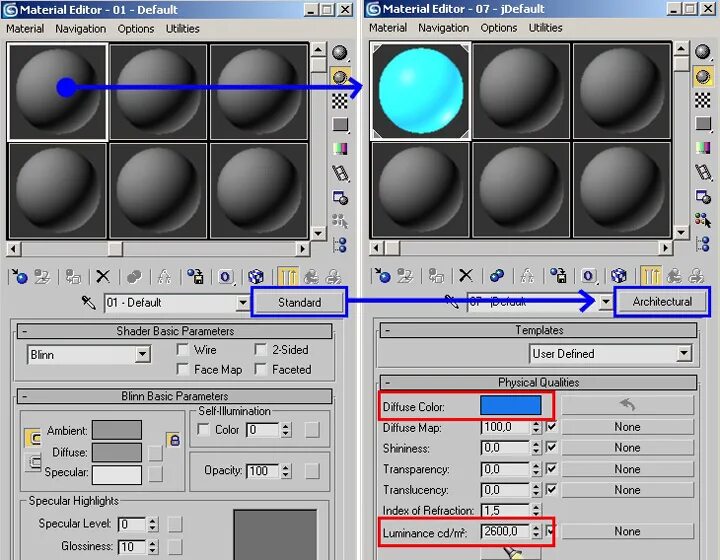Screen dimensions: 720x560
Task: Toggle Backlight icon in left editor
Action: (340, 77)
